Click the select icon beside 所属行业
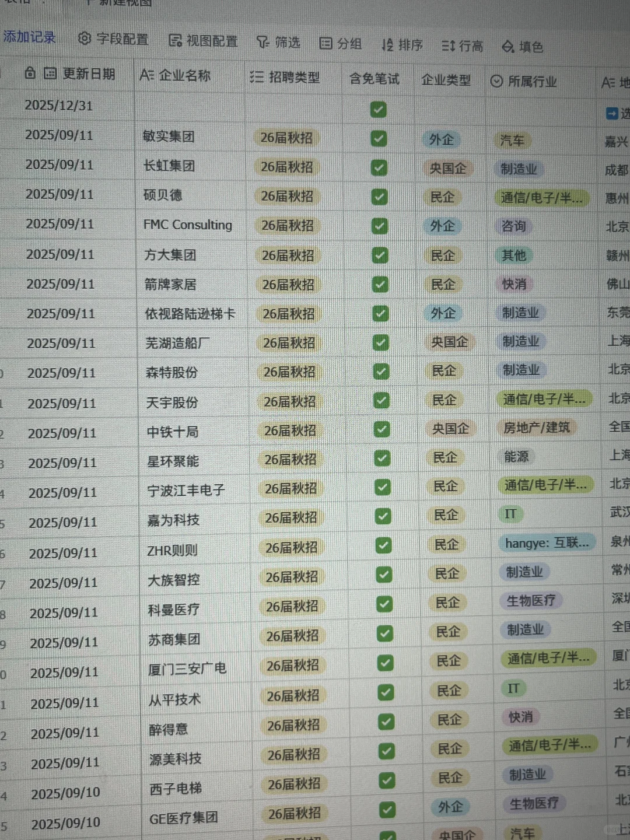 point(496,81)
